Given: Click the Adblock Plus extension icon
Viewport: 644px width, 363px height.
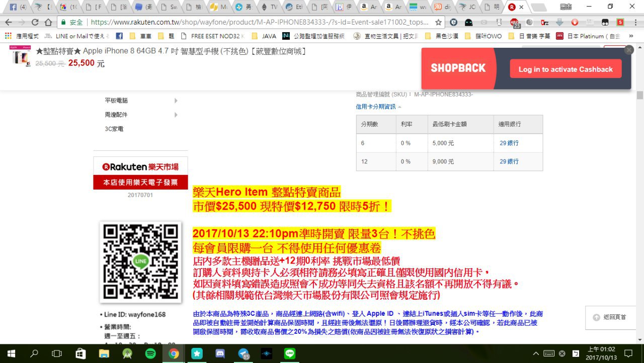Looking at the screenshot, I should (515, 23).
